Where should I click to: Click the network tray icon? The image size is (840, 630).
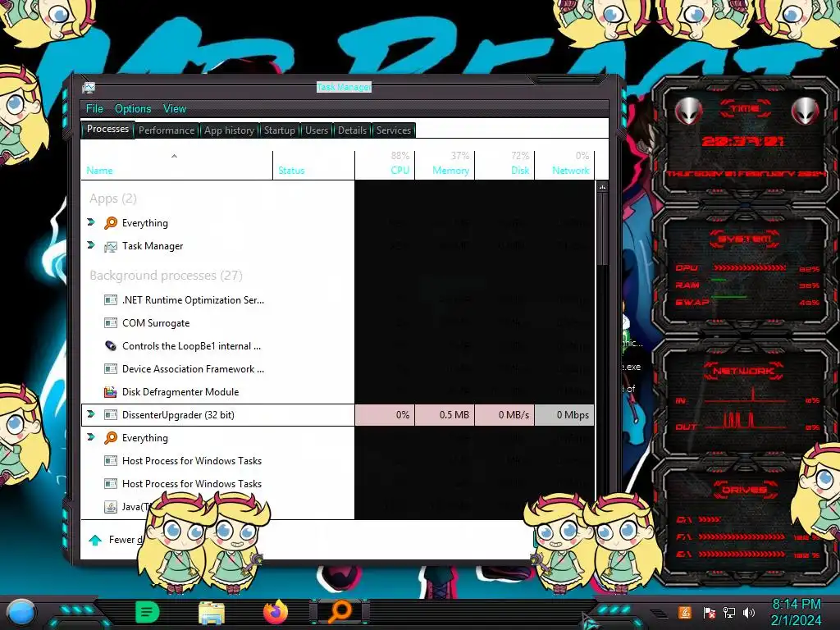(x=729, y=613)
